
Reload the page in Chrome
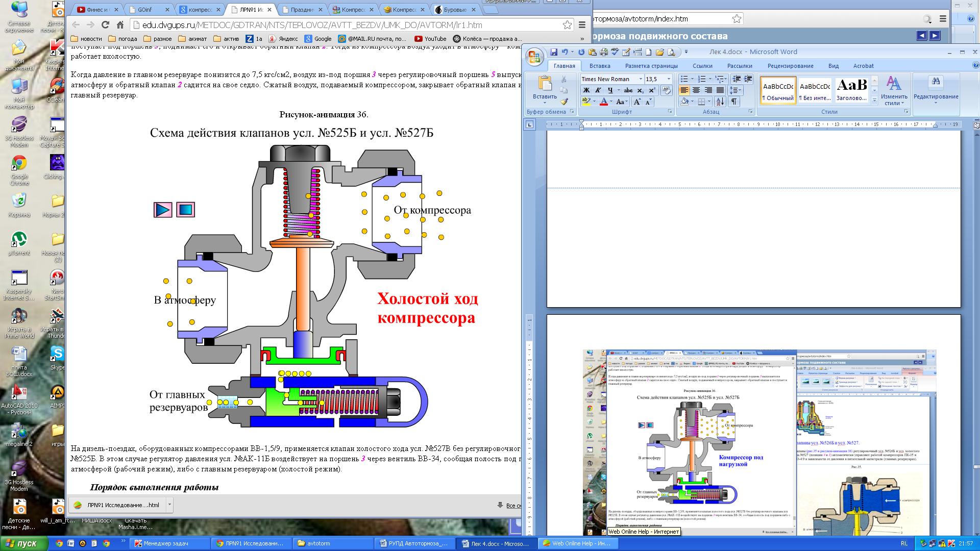tap(105, 24)
